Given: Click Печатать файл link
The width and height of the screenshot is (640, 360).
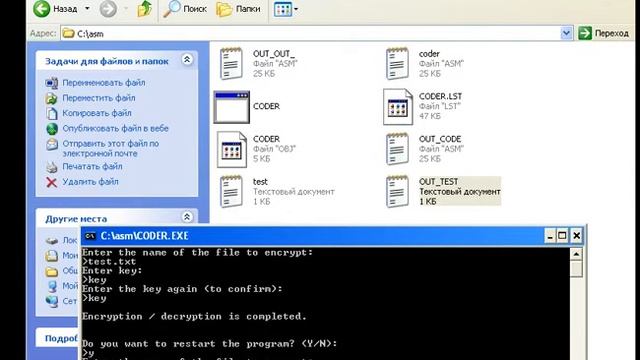Looking at the screenshot, I should coord(92,167).
